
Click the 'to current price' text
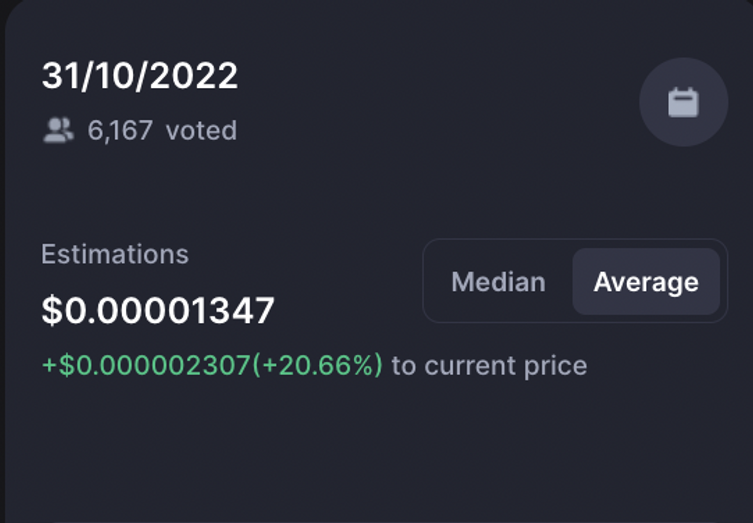(x=489, y=366)
